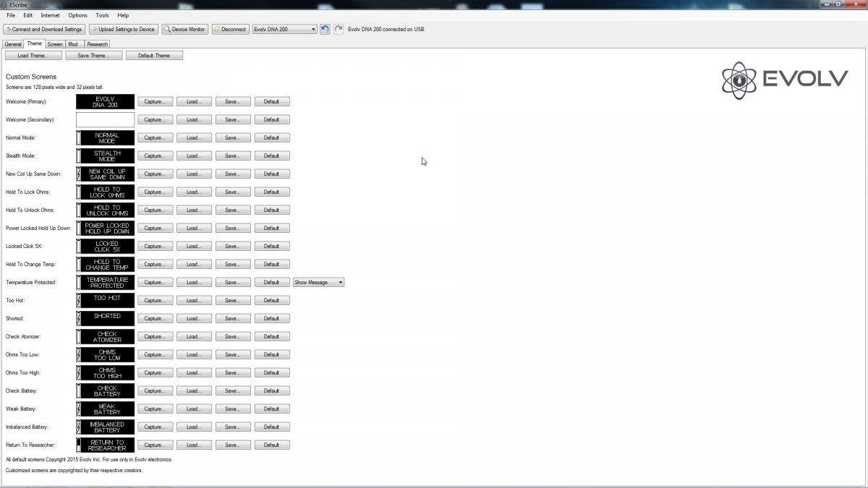This screenshot has width=868, height=488.
Task: Expand the Show Message dropdown
Action: [x=318, y=283]
